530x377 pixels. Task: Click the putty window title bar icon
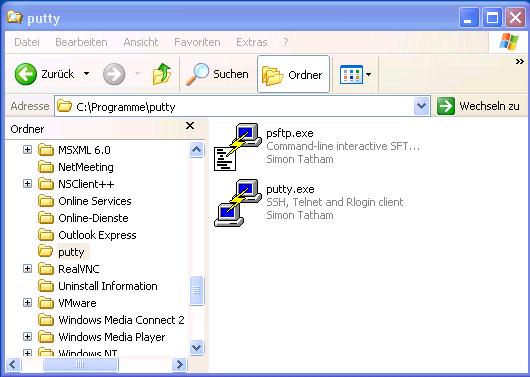click(x=15, y=17)
